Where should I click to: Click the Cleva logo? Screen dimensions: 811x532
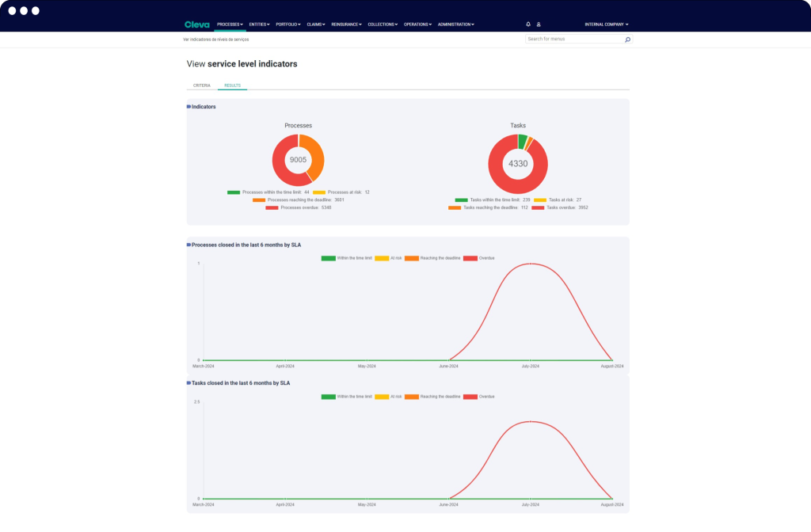(x=197, y=25)
